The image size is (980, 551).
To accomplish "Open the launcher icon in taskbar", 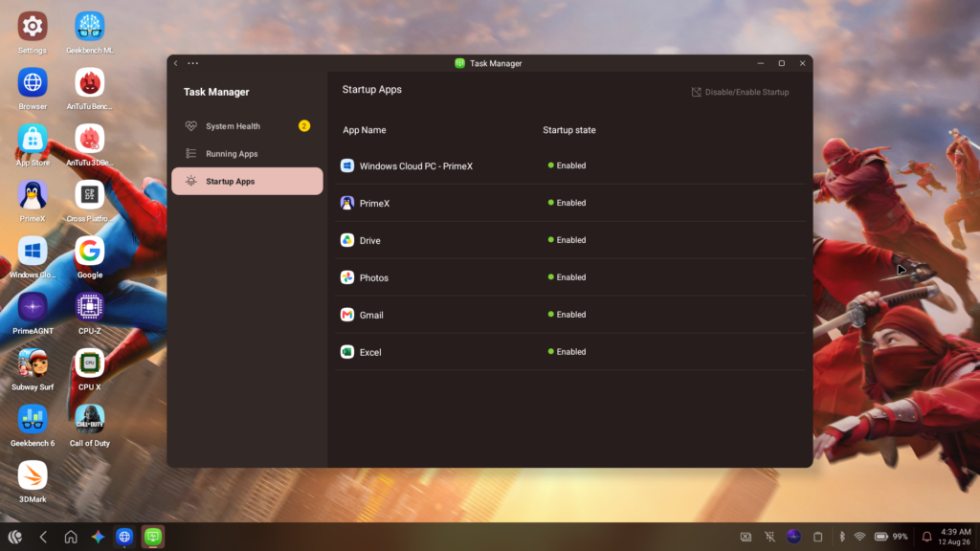I will 15,537.
